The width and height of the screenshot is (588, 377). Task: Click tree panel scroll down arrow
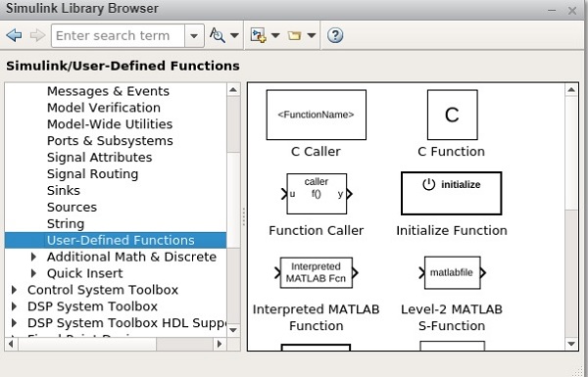233,330
